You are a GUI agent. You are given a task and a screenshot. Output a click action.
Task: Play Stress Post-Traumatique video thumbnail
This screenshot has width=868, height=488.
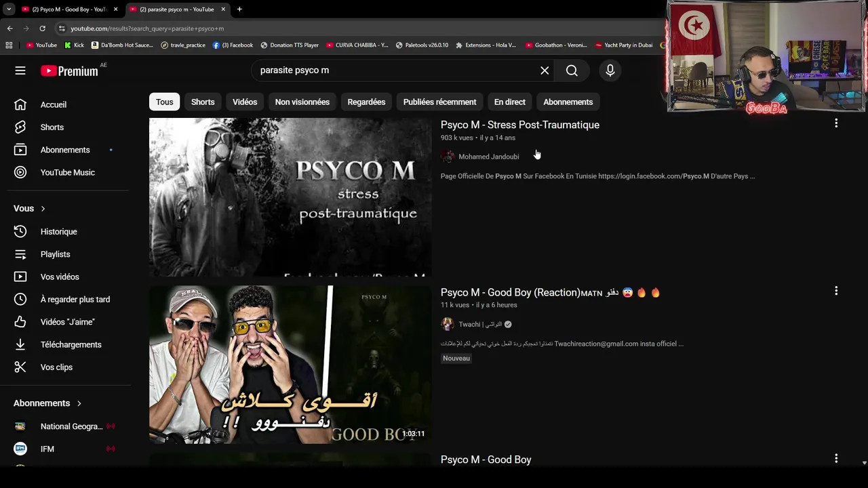pos(290,197)
